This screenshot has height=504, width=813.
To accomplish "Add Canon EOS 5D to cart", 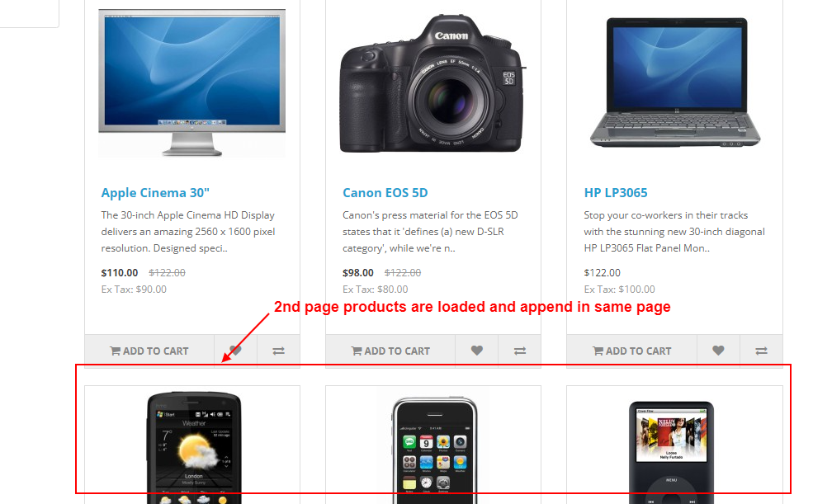I will (390, 351).
